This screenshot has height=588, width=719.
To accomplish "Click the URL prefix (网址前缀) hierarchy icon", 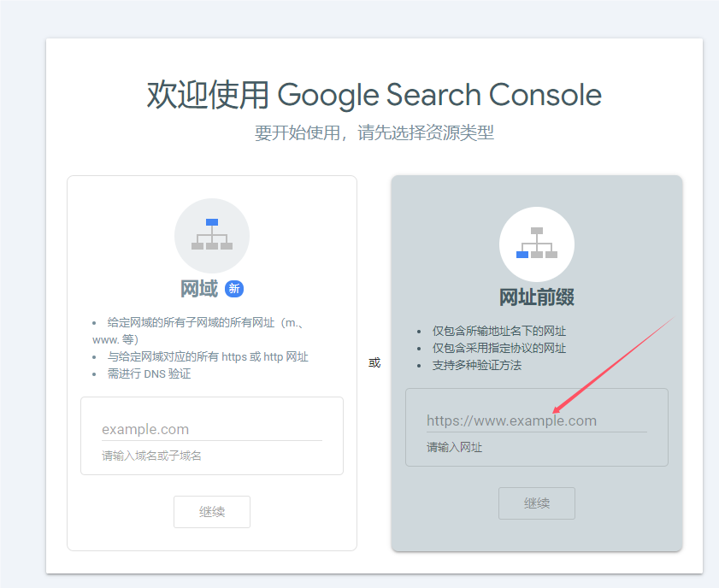I will (537, 244).
